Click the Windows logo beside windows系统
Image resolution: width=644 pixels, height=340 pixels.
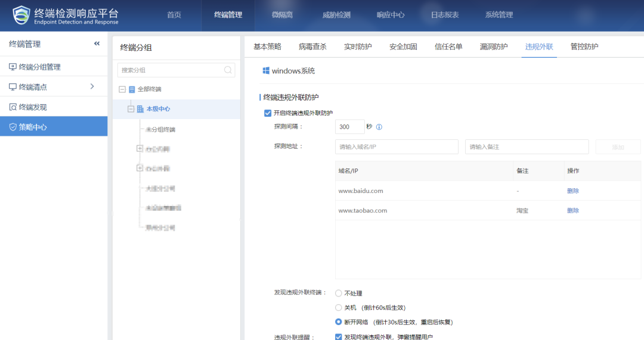point(266,71)
